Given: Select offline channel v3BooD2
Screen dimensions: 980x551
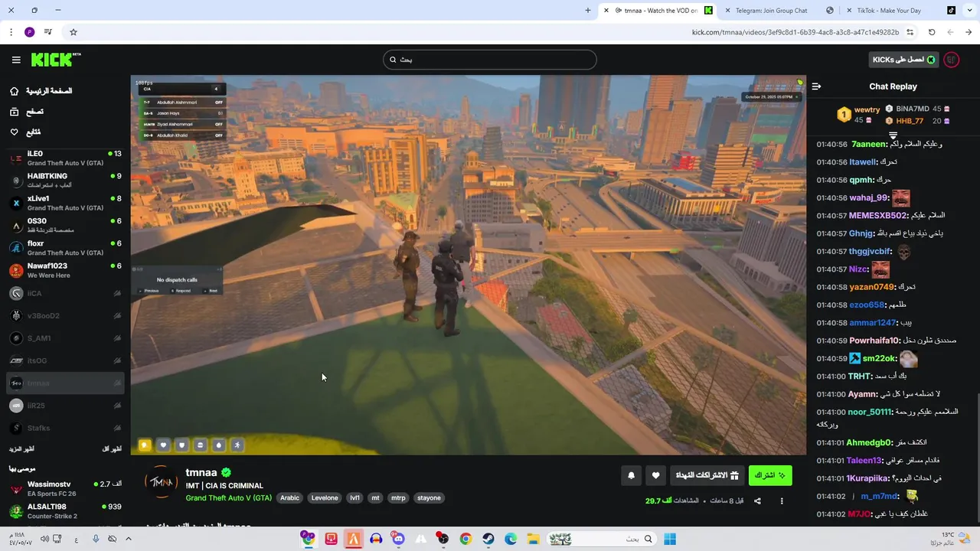Looking at the screenshot, I should 65,315.
